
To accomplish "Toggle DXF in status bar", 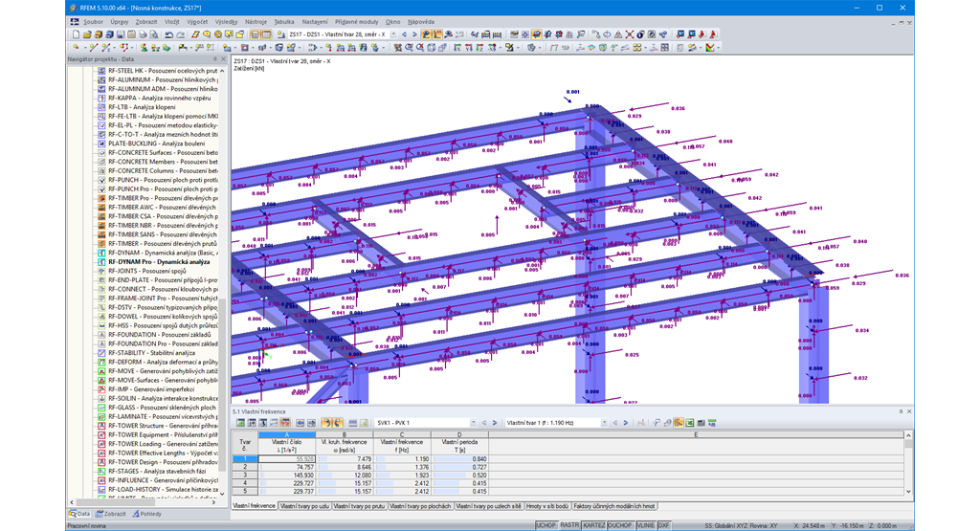I will (x=664, y=525).
